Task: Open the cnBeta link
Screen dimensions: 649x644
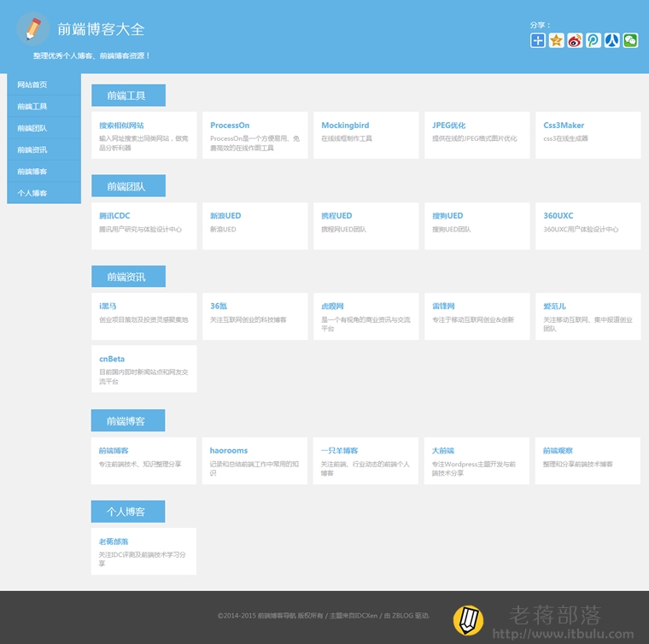Action: point(112,359)
